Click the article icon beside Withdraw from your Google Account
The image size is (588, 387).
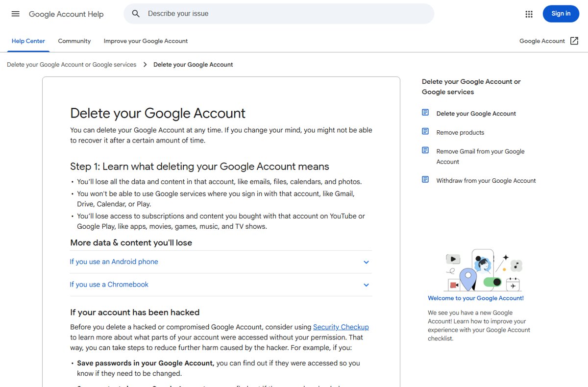click(425, 180)
